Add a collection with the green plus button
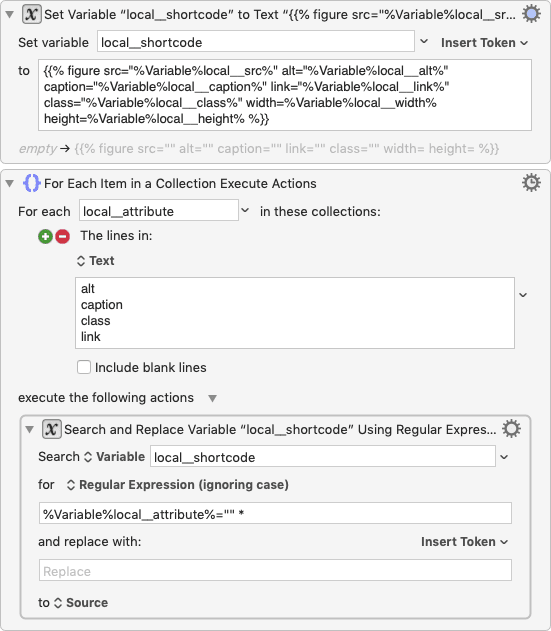Screen dimensions: 551x631 point(45,236)
